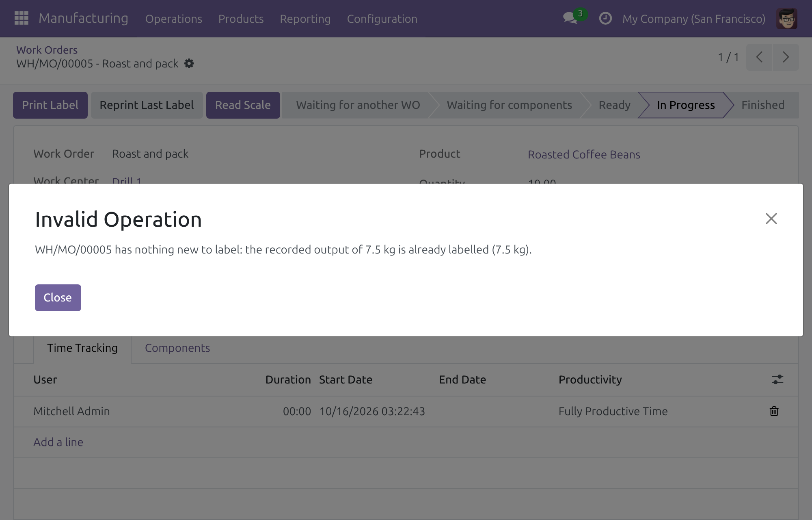Go to the previous record arrow
Screen dimensions: 812x520
coord(759,57)
